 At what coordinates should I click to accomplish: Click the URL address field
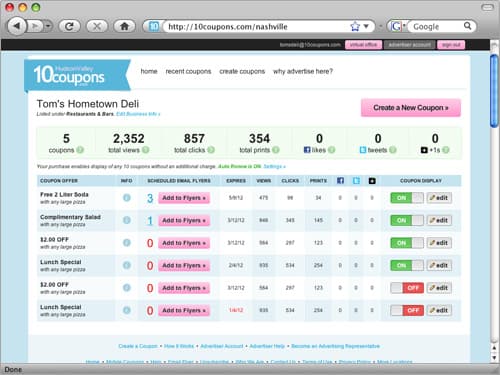(257, 26)
